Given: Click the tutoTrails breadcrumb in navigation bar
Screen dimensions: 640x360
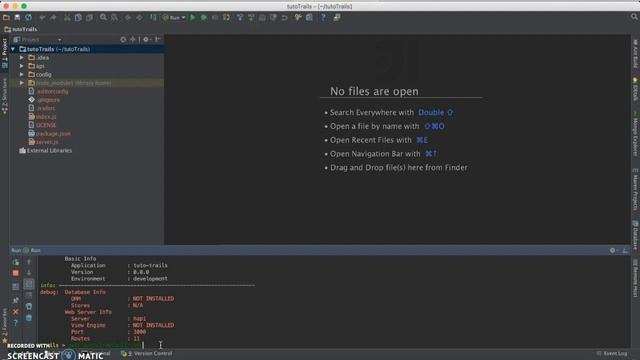Looking at the screenshot, I should point(21,29).
